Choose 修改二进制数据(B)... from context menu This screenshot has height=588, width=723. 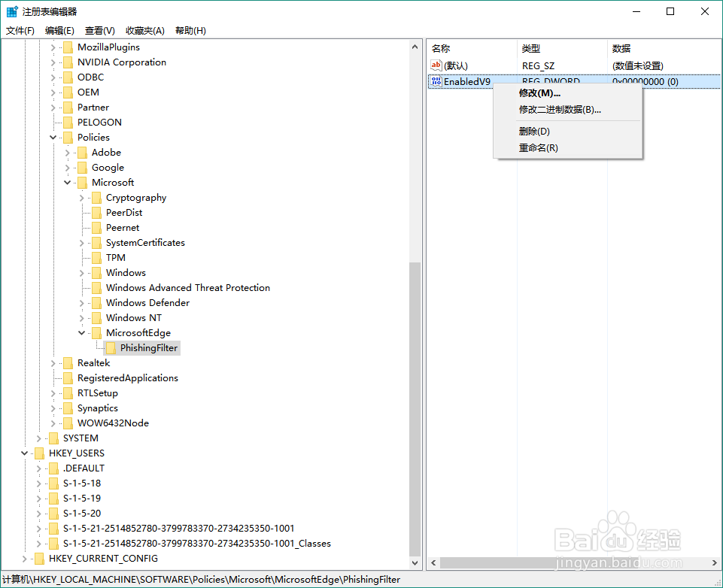(x=568, y=110)
